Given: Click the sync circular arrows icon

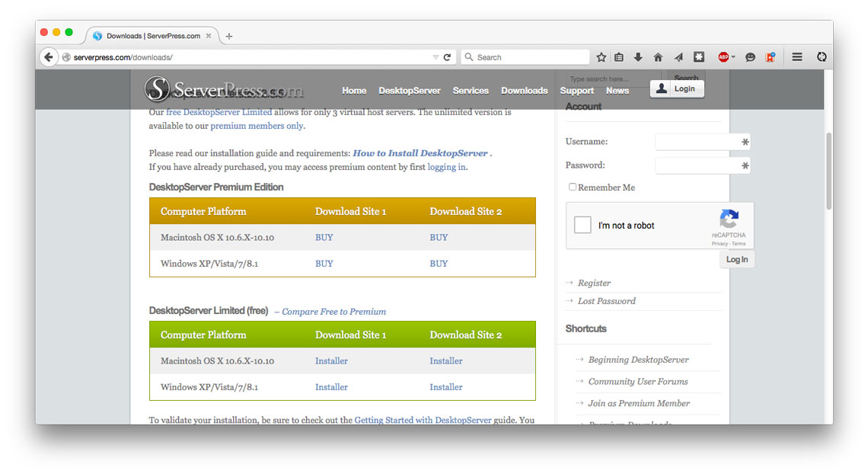Looking at the screenshot, I should (822, 57).
